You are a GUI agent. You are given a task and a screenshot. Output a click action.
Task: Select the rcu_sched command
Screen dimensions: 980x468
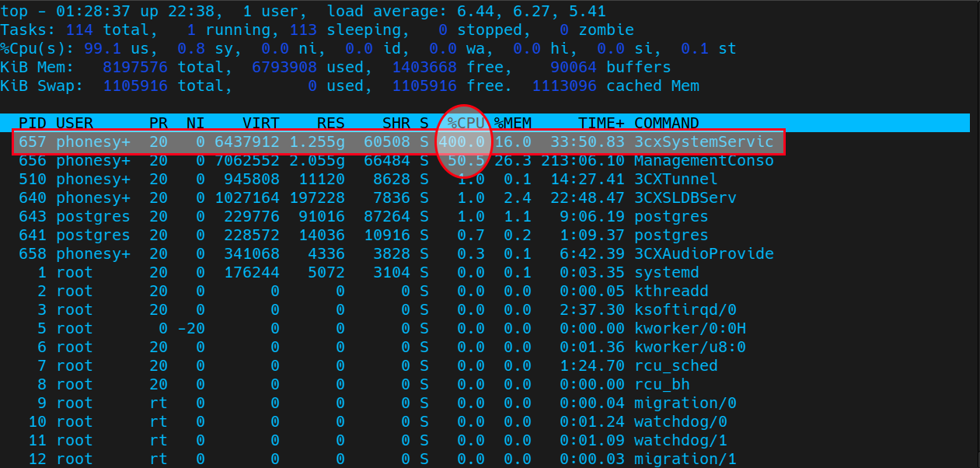675,366
